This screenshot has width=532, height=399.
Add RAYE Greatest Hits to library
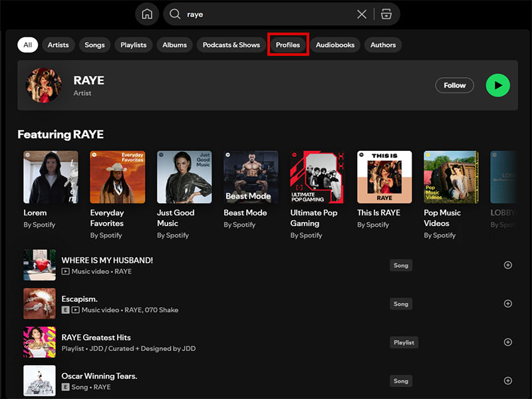point(508,342)
